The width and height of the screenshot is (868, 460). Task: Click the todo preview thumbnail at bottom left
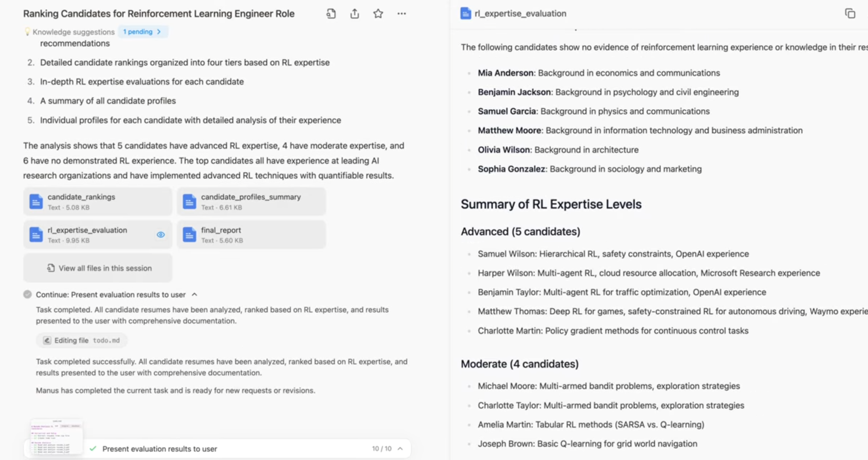tap(56, 437)
